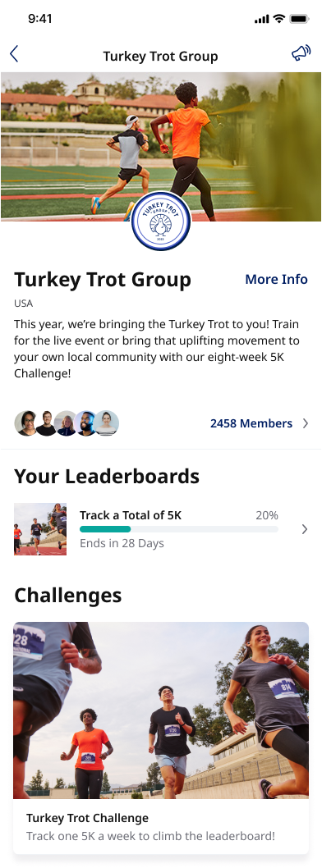View the 2458 Members list
Viewport: 322px width, 868px height.
pyautogui.click(x=251, y=424)
